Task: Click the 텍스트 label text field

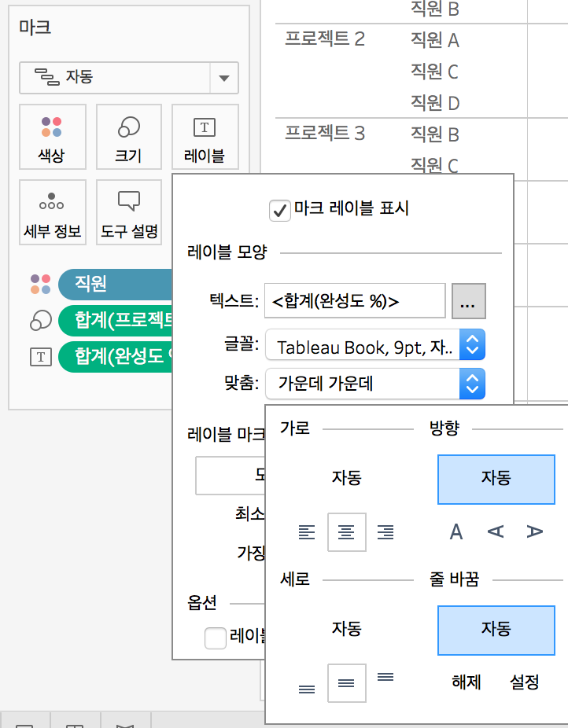Action: click(x=355, y=301)
